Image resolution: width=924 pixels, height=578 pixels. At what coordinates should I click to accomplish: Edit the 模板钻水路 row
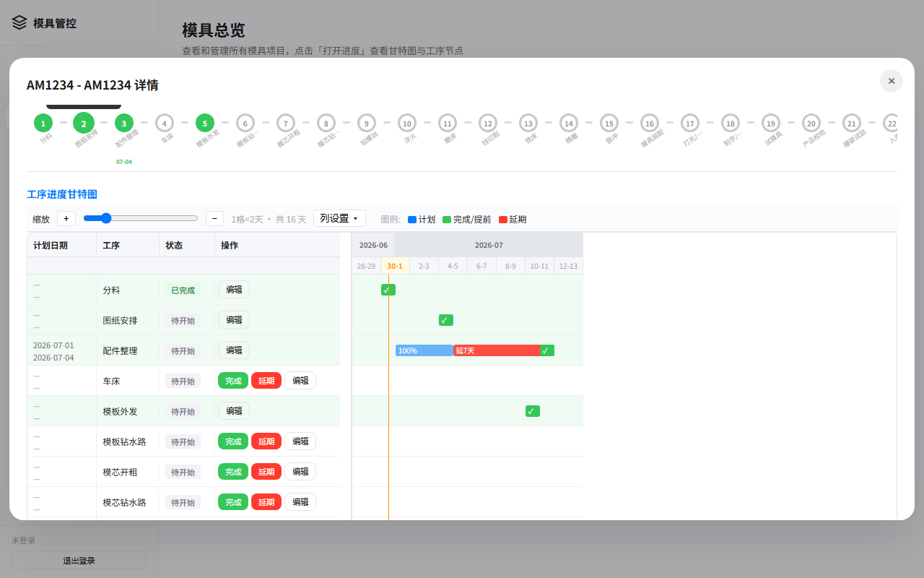point(300,441)
